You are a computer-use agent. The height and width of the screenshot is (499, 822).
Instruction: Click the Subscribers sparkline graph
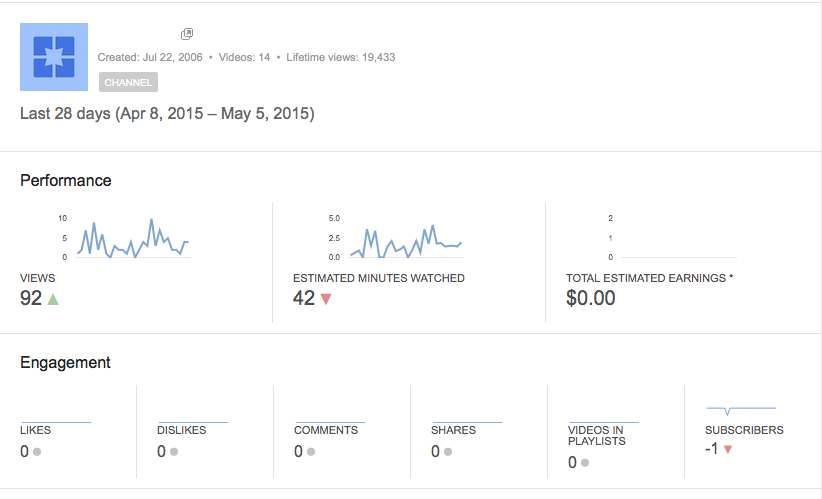740,410
